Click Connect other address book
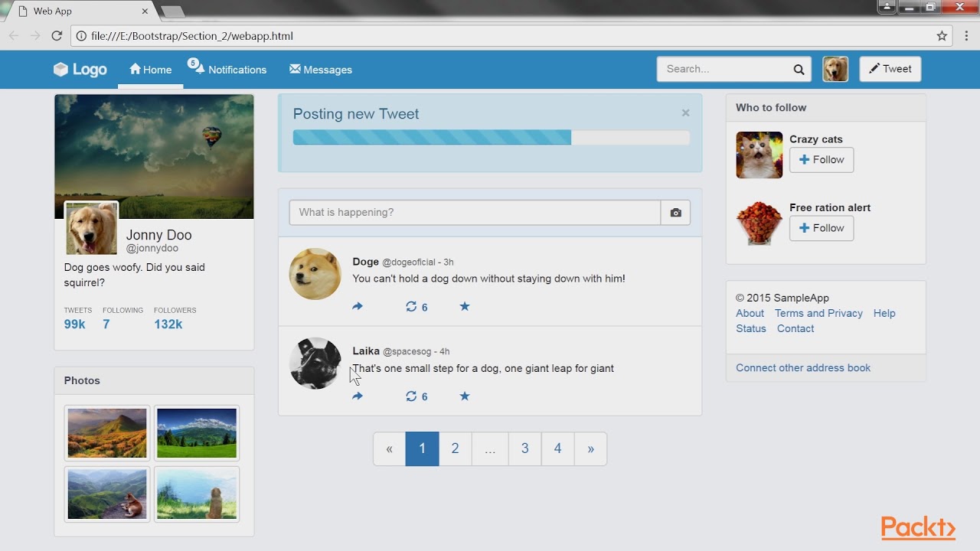Screen dimensions: 980x551 tap(803, 368)
